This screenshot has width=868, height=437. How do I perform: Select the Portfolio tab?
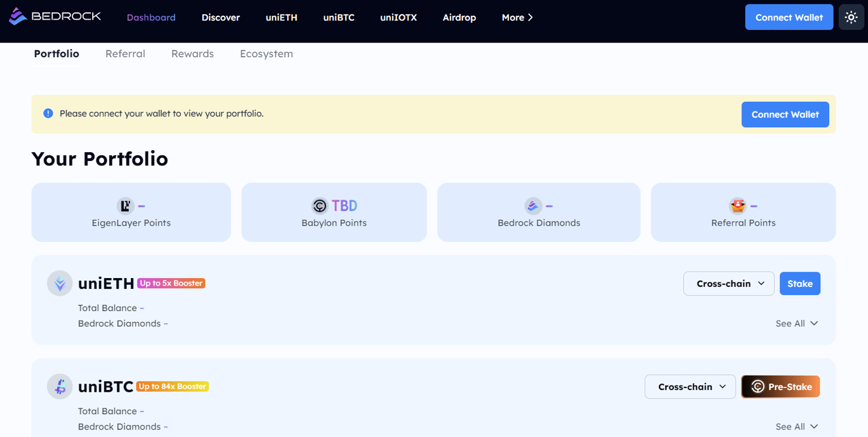pos(57,53)
